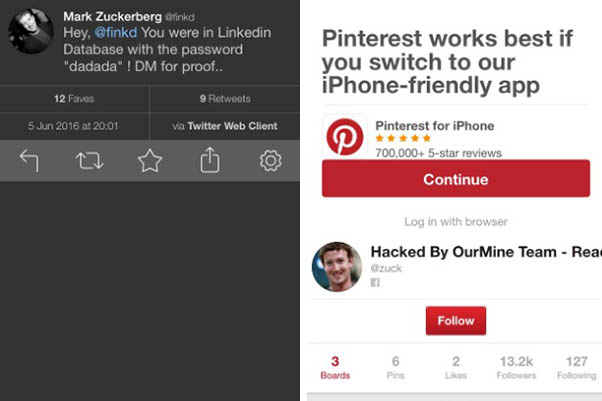Open tweet settings gear icon
Viewport: 602px width, 401px height.
[x=270, y=161]
